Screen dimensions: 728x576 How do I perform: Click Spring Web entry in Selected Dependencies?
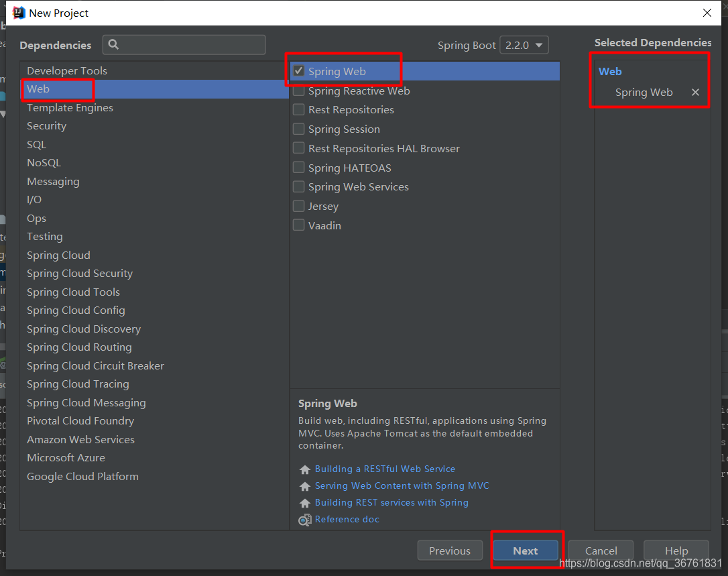[x=644, y=92]
